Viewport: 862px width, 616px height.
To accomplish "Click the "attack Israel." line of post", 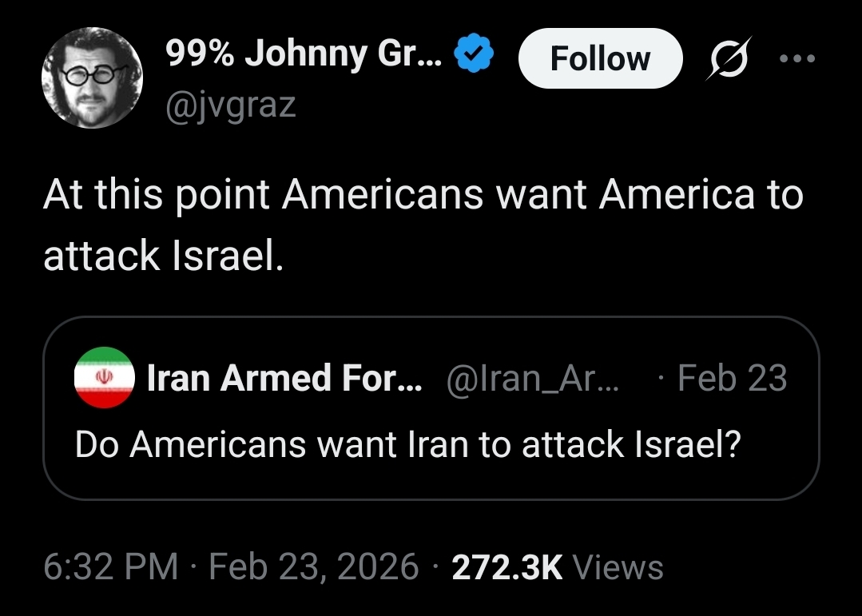I will (x=162, y=255).
